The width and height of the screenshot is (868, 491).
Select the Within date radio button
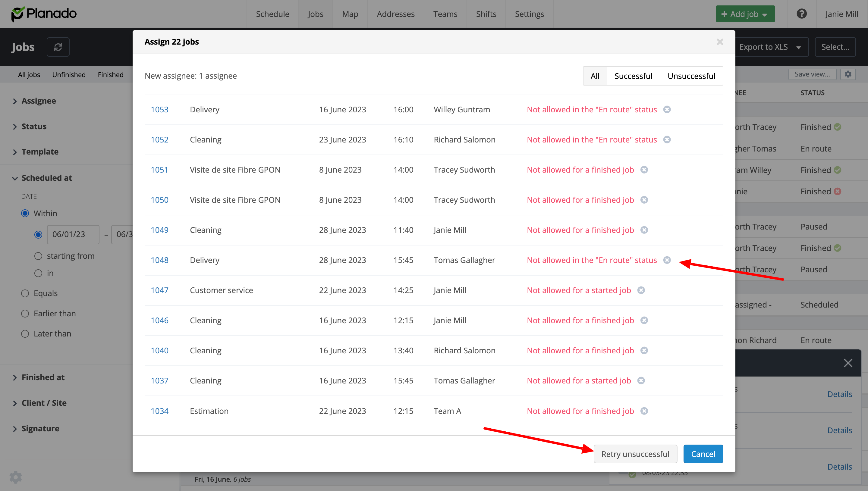[x=25, y=214]
